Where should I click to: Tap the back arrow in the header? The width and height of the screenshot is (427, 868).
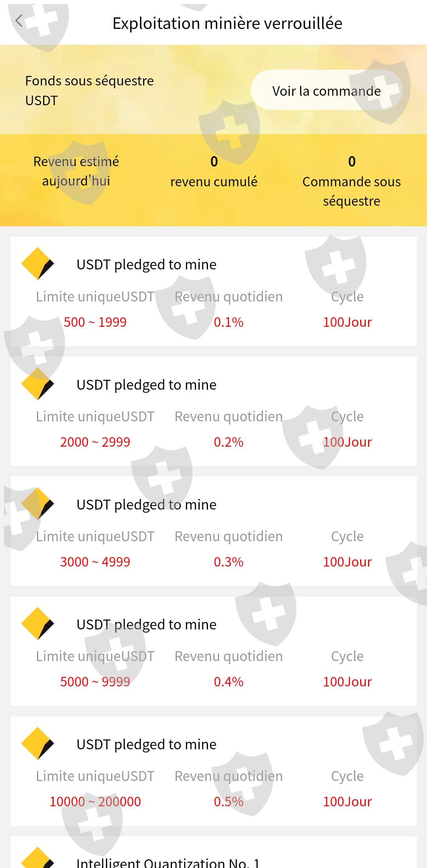tap(19, 21)
